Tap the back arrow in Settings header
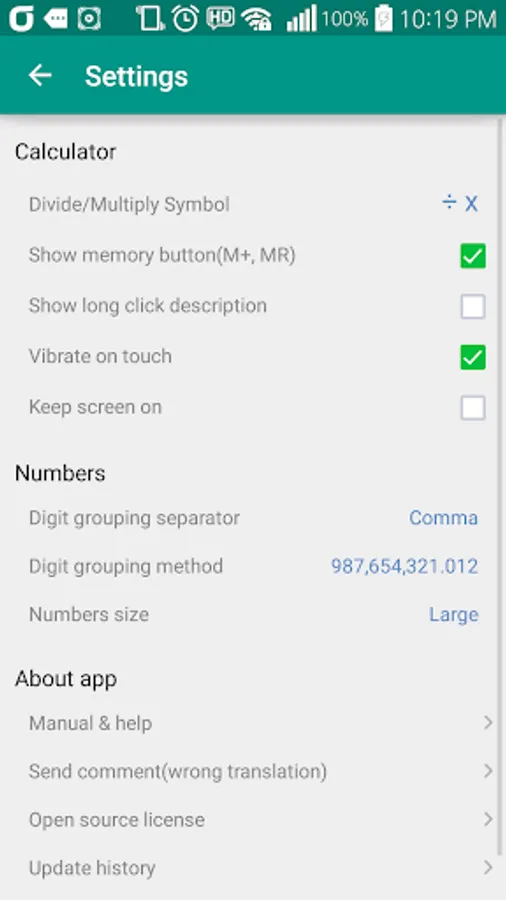Image resolution: width=506 pixels, height=900 pixels. (x=40, y=75)
